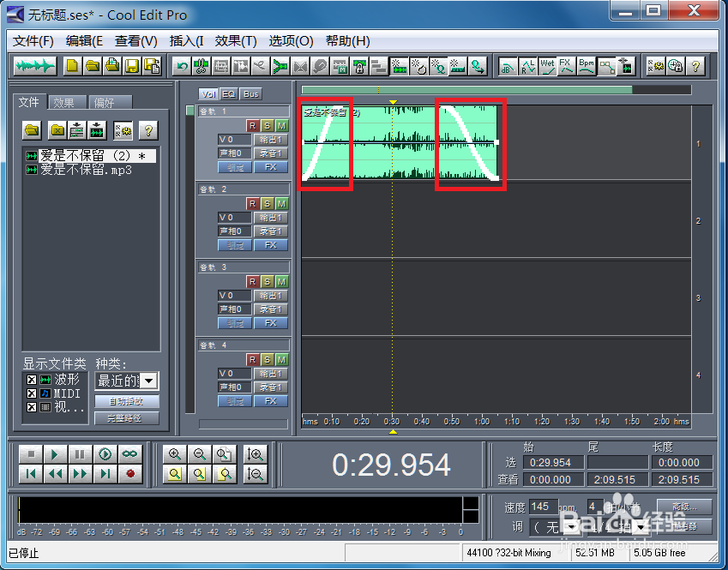Screen dimensions: 728x570
Task: Open the Effects menu
Action: [x=236, y=41]
